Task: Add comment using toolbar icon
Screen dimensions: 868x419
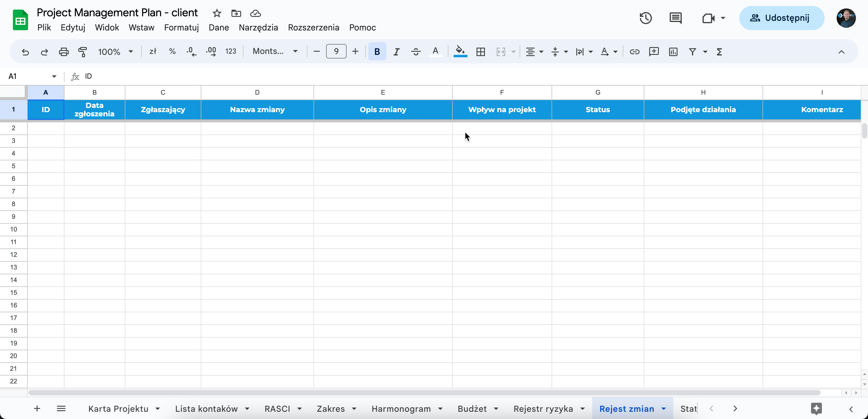Action: click(x=654, y=52)
